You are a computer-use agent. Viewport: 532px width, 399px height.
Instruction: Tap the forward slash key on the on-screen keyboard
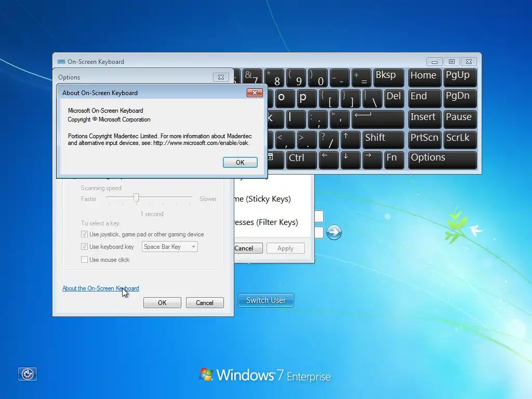(328, 140)
